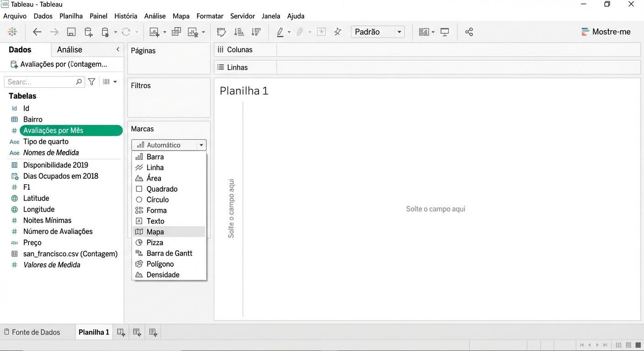The height and width of the screenshot is (351, 644).
Task: Open the Análise menu in menu bar
Action: [155, 16]
